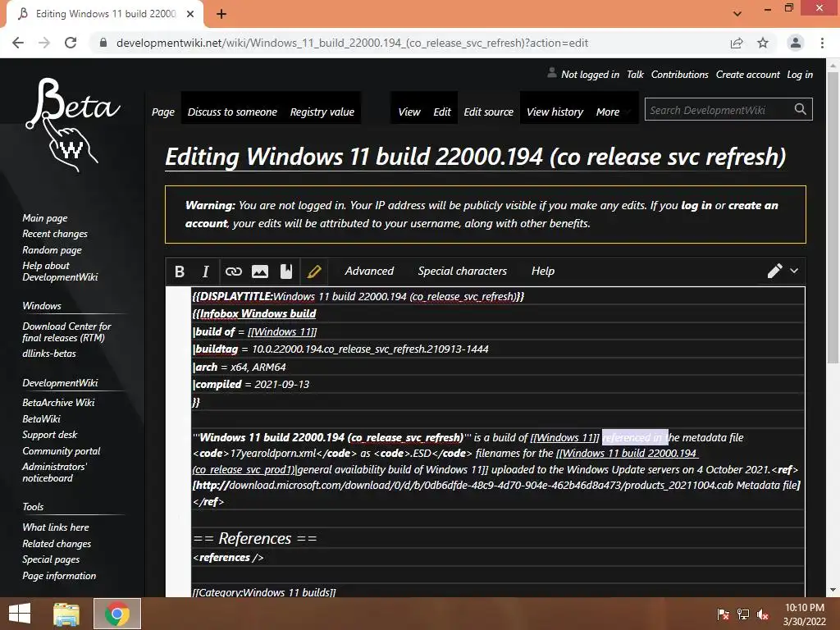Image resolution: width=840 pixels, height=630 pixels.
Task: Click 'log in' in the warning box
Action: pyautogui.click(x=696, y=205)
